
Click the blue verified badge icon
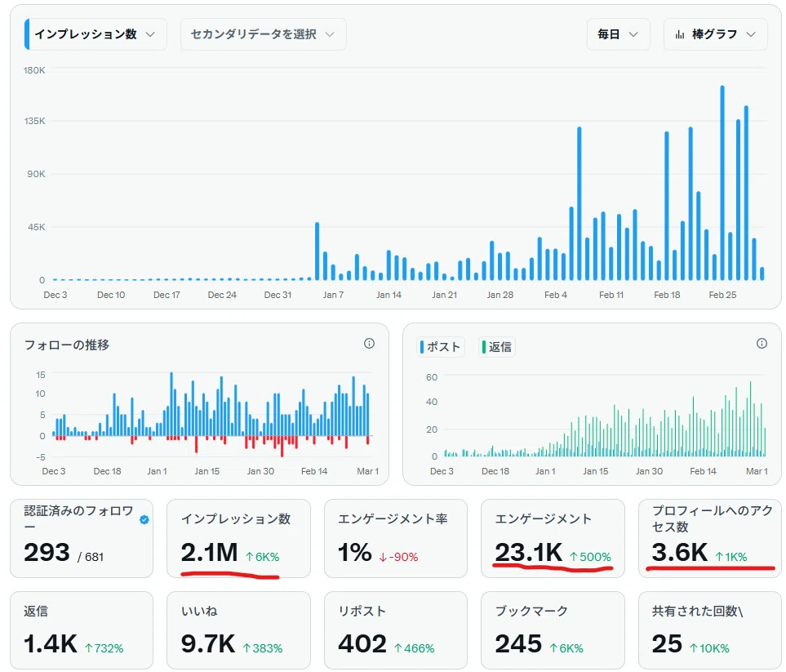coord(144,519)
